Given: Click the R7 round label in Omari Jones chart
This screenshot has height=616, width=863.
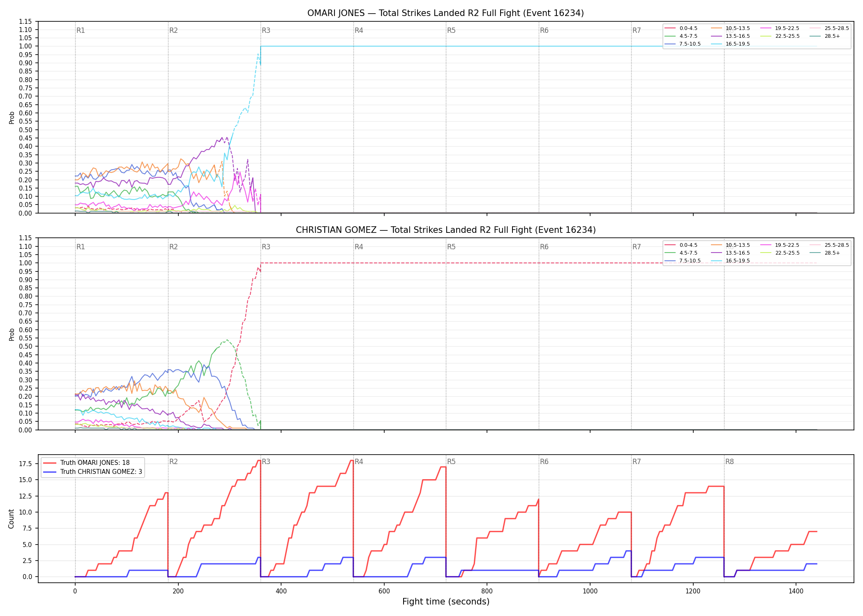Looking at the screenshot, I should pos(637,30).
